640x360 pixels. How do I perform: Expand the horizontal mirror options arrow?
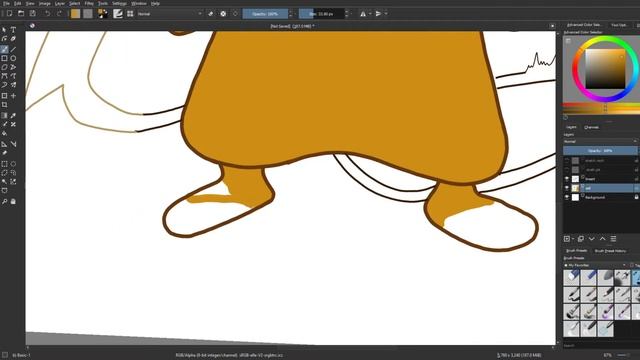[x=370, y=13]
